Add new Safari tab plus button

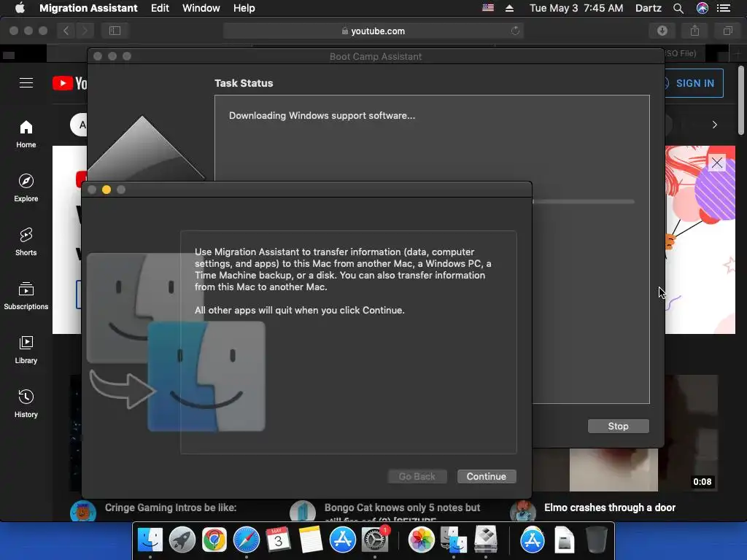coord(738,53)
